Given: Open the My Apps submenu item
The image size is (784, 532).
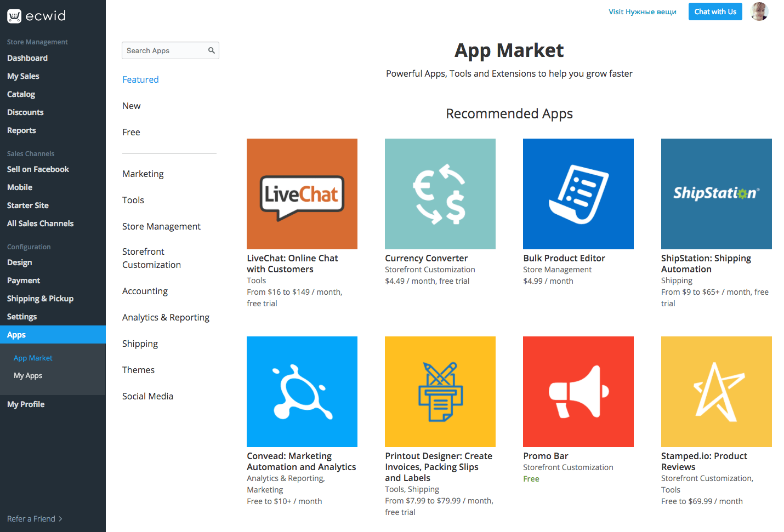Looking at the screenshot, I should [28, 375].
